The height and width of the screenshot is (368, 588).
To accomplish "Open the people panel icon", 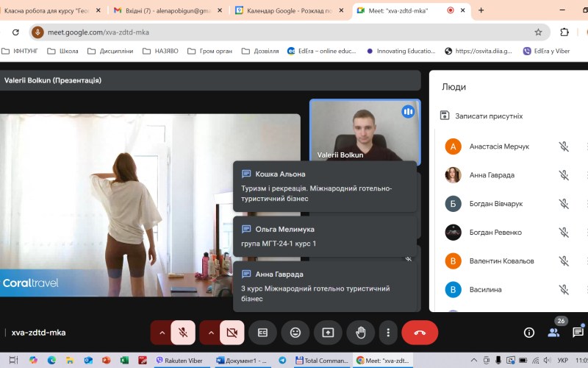I will click(x=553, y=333).
